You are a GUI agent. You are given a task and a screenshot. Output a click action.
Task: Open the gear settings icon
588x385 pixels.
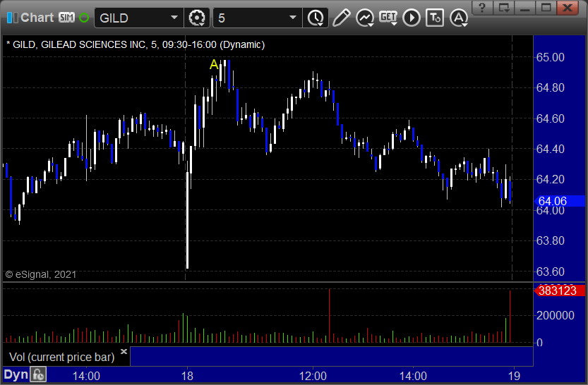(197, 18)
